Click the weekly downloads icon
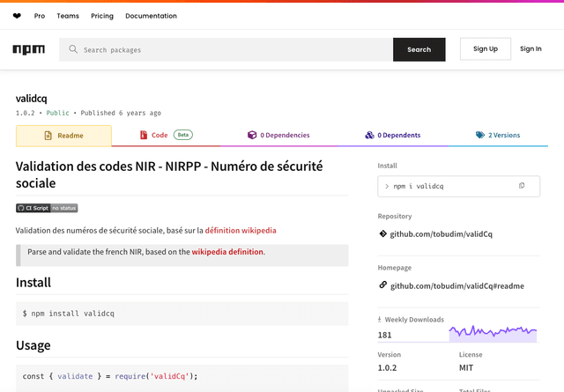The image size is (564, 392). 381,319
